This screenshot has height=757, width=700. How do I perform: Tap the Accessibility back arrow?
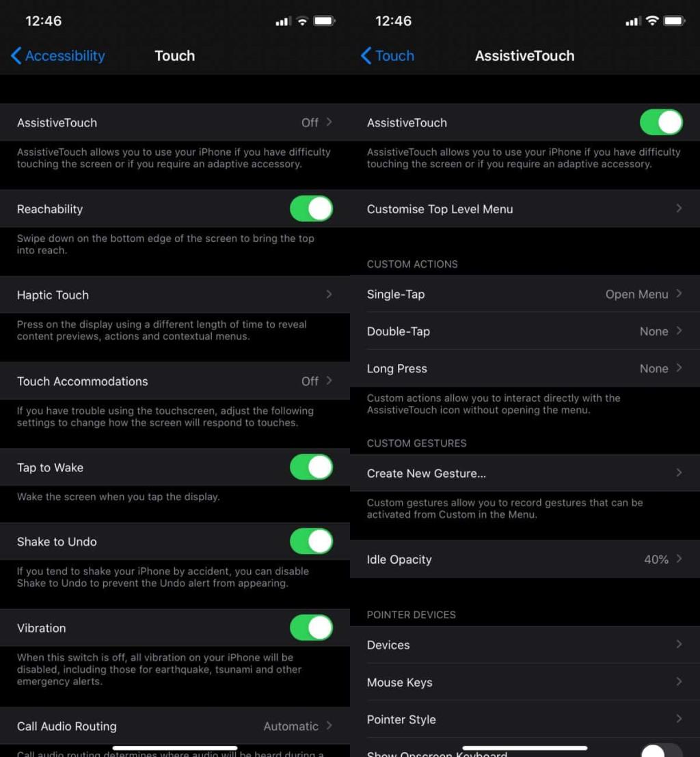coord(17,56)
